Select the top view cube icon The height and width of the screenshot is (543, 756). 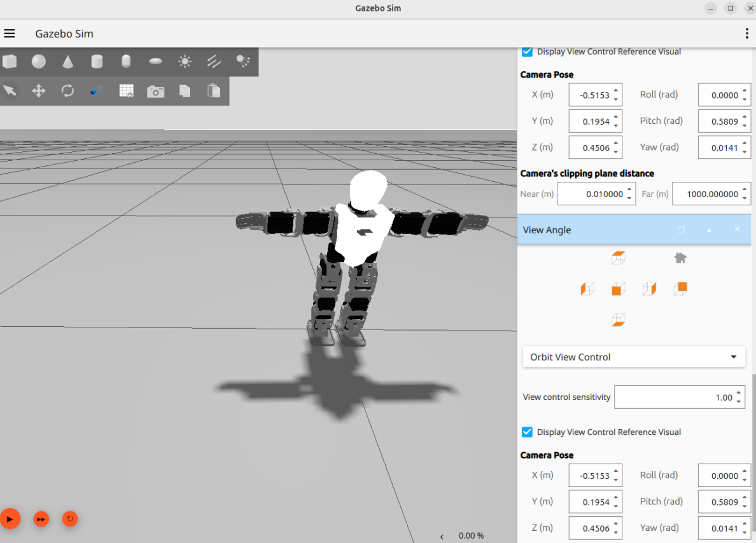(618, 258)
